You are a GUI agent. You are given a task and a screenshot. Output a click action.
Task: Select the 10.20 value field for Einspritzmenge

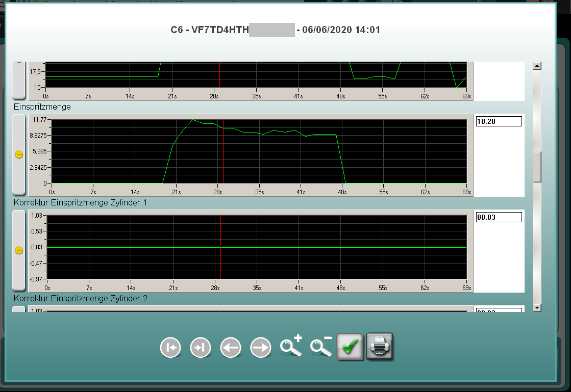499,121
